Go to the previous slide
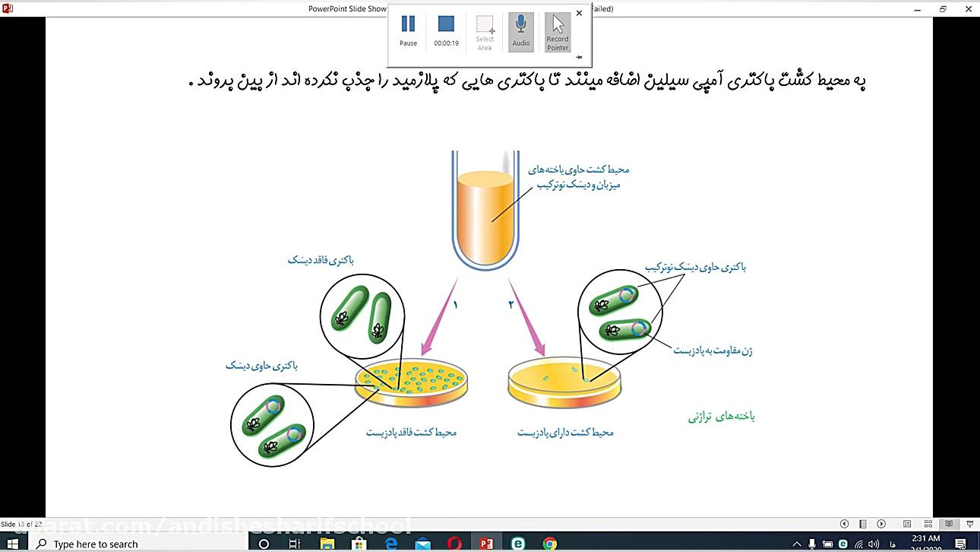 844,524
